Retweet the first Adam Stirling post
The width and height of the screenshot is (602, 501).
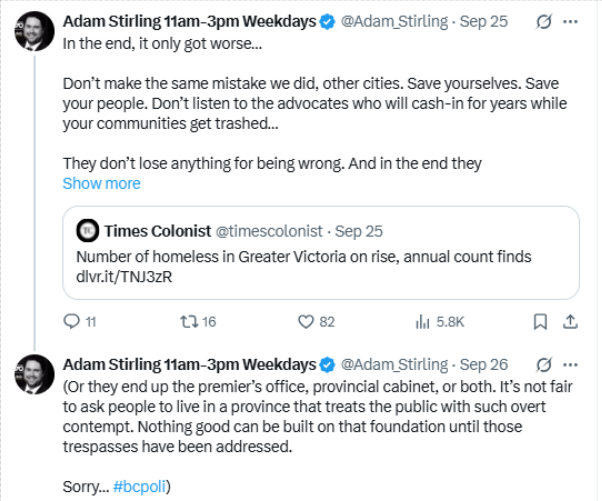coord(185,322)
